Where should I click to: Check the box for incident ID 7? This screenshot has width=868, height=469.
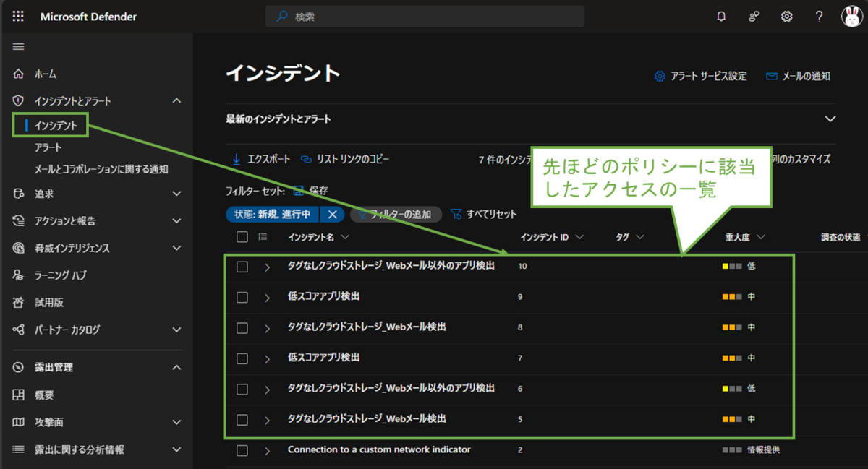[x=242, y=358]
